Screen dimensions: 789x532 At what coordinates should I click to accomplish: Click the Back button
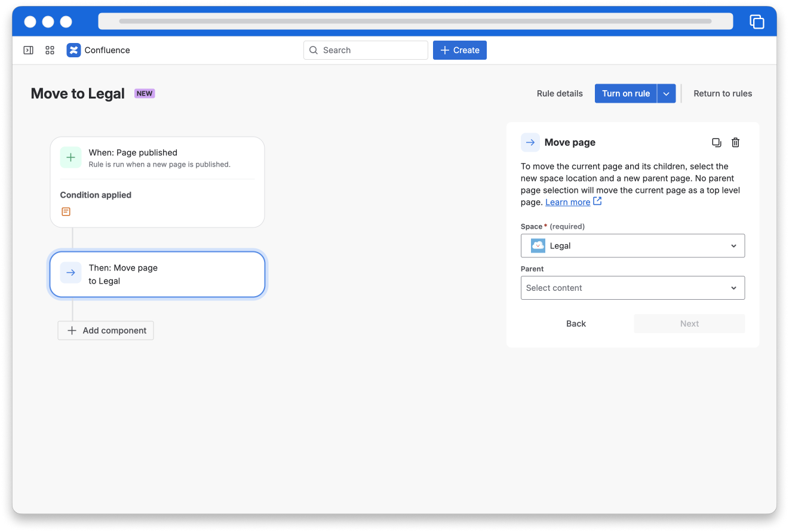pyautogui.click(x=576, y=324)
